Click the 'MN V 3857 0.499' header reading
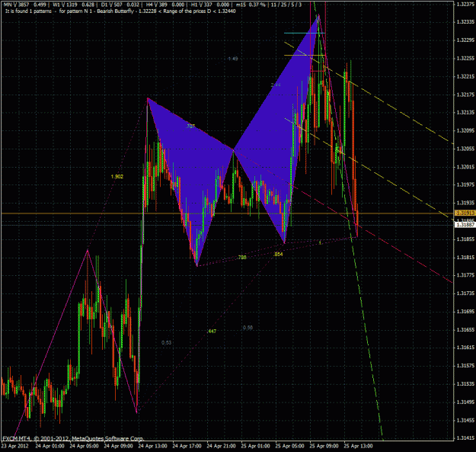Viewport: 476px width, 452px height. pyautogui.click(x=24, y=5)
